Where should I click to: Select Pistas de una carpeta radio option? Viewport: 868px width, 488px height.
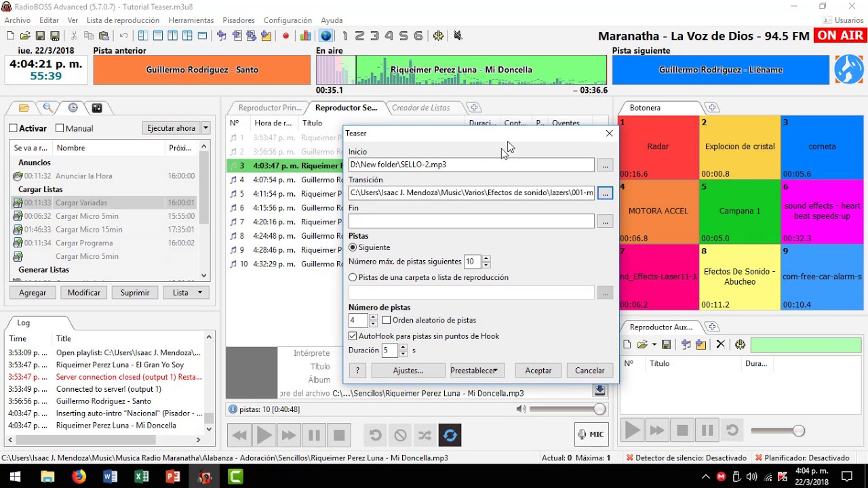click(x=353, y=277)
